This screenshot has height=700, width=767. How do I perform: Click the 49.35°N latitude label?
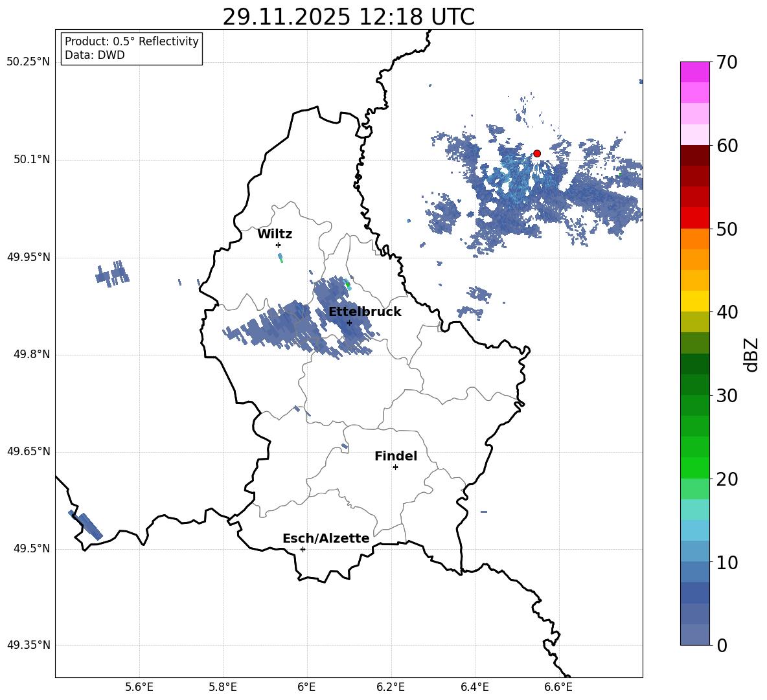tap(29, 645)
